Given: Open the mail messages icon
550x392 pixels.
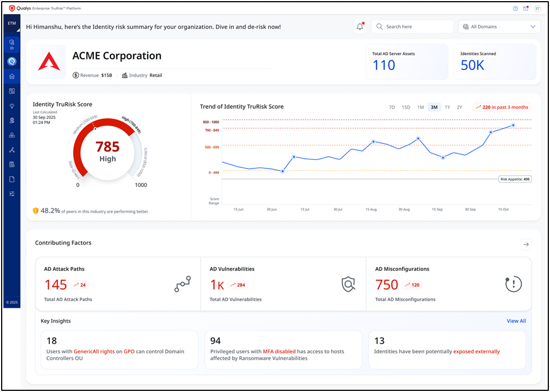Looking at the screenshot, I should 525,8.
